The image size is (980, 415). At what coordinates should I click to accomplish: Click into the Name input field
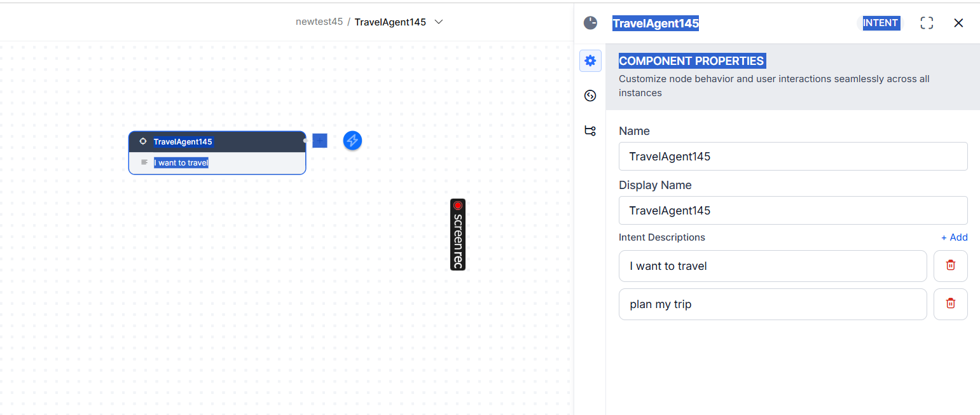[792, 156]
